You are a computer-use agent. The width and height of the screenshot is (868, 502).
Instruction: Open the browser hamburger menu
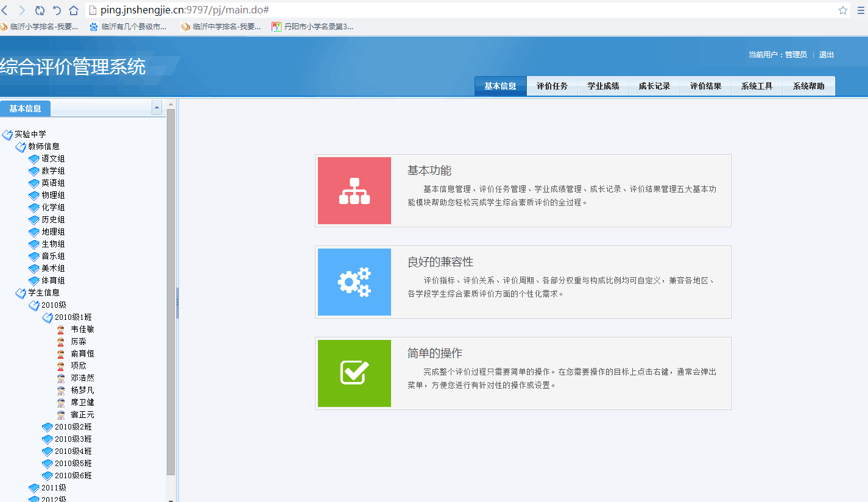(861, 10)
